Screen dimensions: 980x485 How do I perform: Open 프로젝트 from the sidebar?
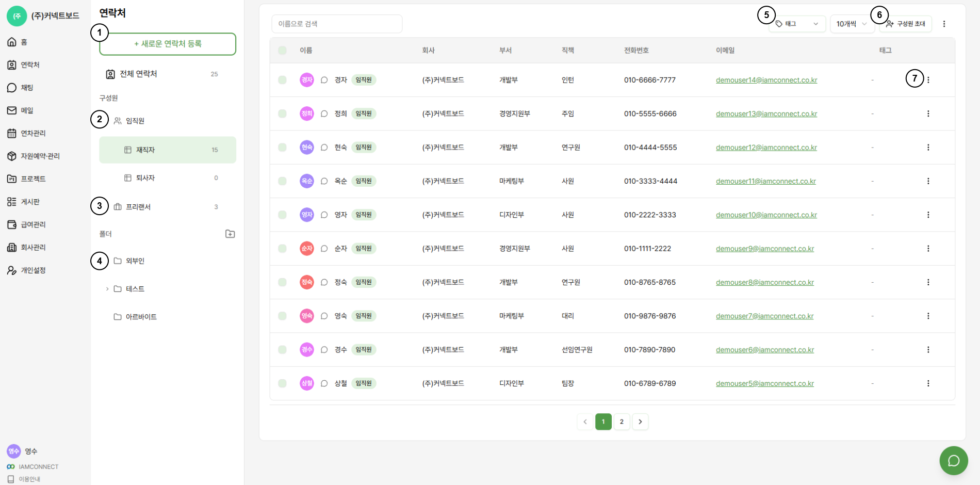pos(27,179)
